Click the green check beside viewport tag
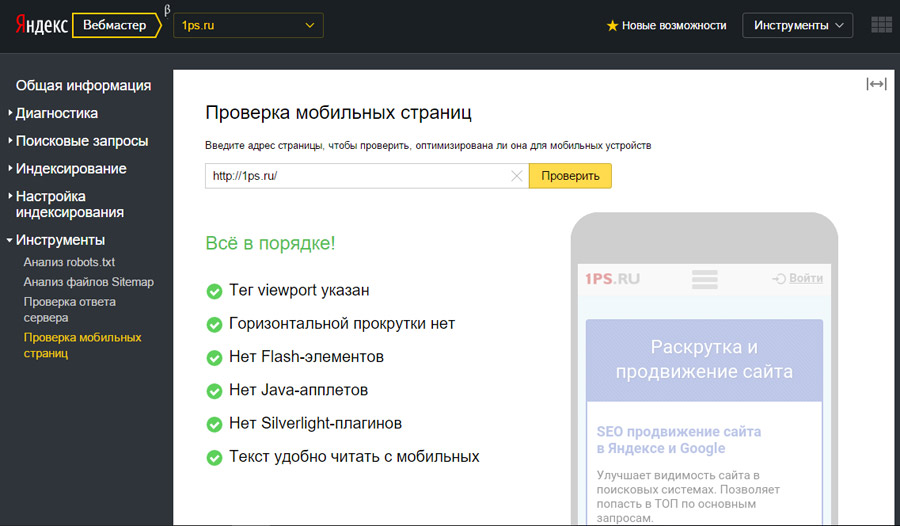Screen dimensions: 900x526 coord(214,291)
